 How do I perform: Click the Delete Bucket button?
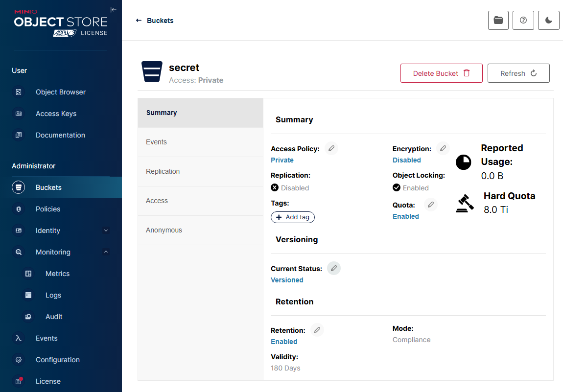[441, 73]
